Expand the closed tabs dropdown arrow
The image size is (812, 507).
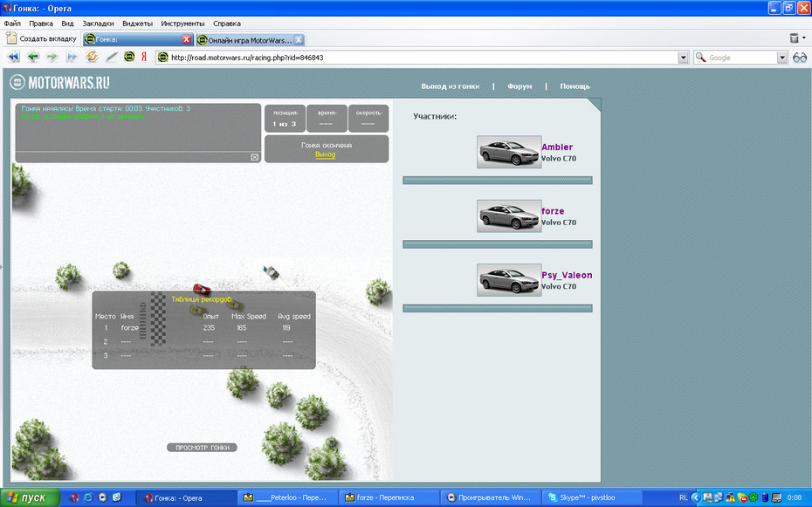pos(804,38)
